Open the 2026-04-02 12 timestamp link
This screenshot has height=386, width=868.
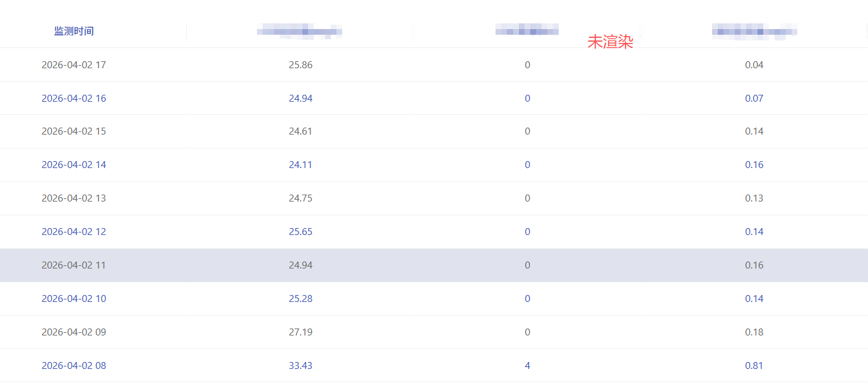point(74,232)
